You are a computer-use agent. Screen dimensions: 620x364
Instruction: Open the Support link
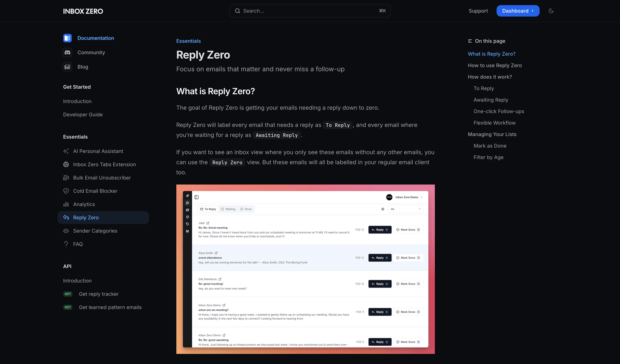point(478,11)
